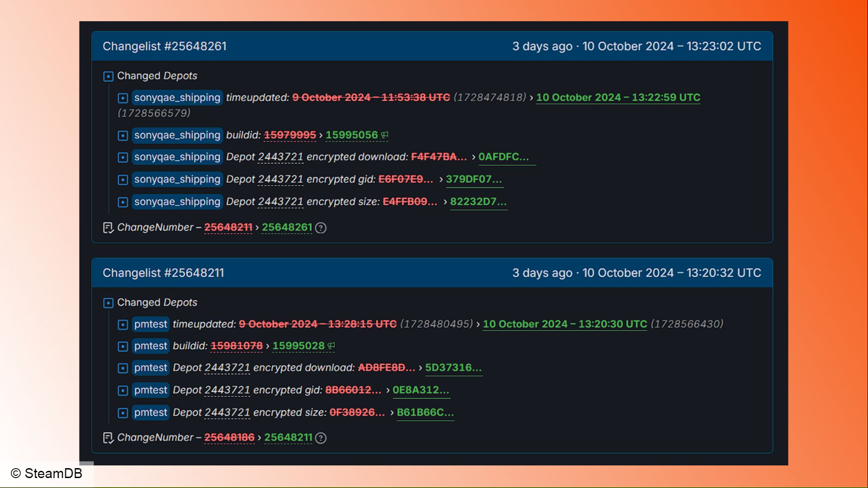Click the patch notes icon after build 15995028
868x488 pixels.
(331, 346)
